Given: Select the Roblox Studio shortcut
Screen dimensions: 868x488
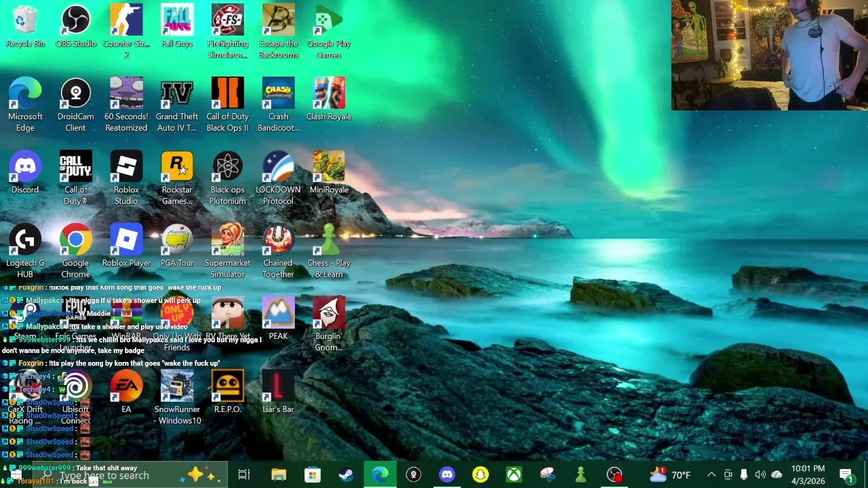Looking at the screenshot, I should coord(126,178).
